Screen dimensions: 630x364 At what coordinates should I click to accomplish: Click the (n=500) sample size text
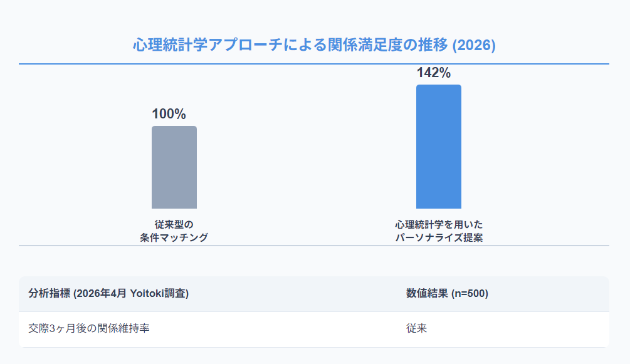pos(470,294)
